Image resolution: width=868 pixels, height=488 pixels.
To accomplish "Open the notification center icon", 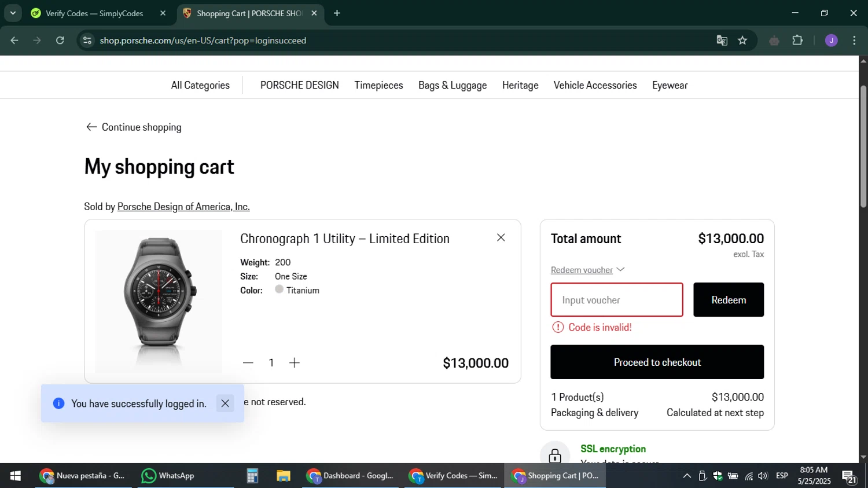I will point(850,476).
